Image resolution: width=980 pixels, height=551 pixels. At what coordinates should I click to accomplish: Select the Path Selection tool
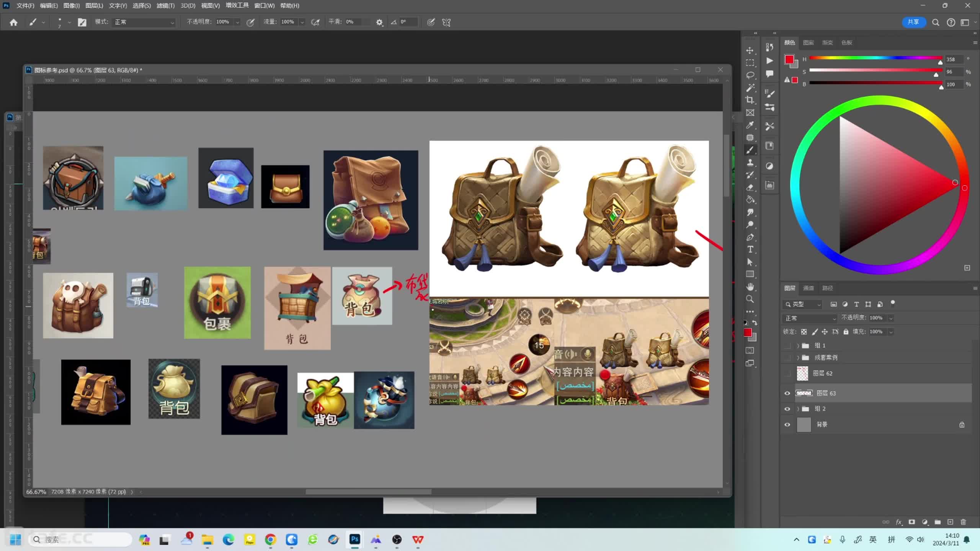click(750, 262)
